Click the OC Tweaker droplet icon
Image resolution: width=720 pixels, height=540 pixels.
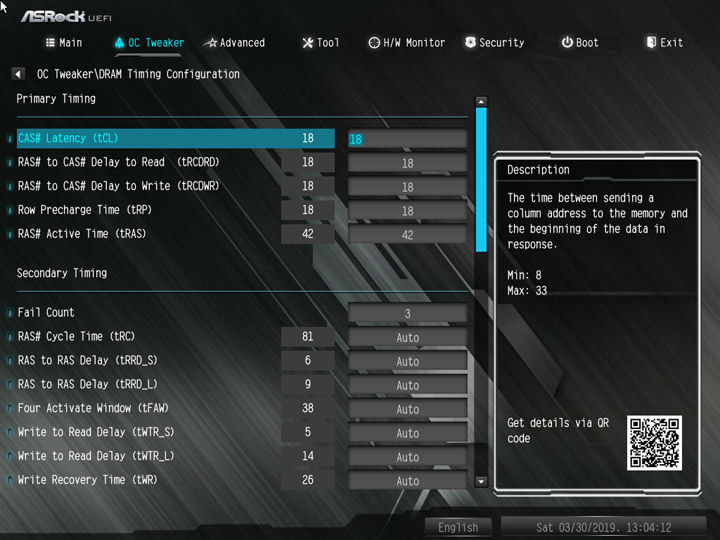pos(119,43)
